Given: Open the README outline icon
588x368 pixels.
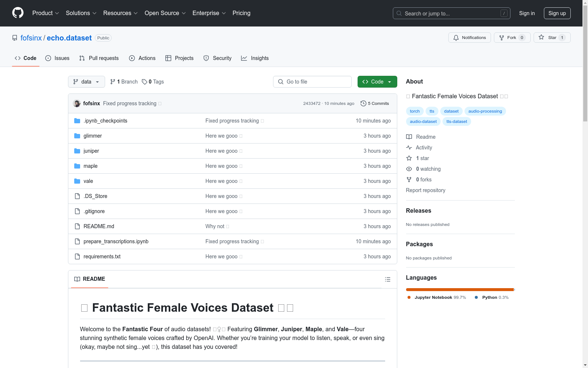Looking at the screenshot, I should tap(388, 279).
